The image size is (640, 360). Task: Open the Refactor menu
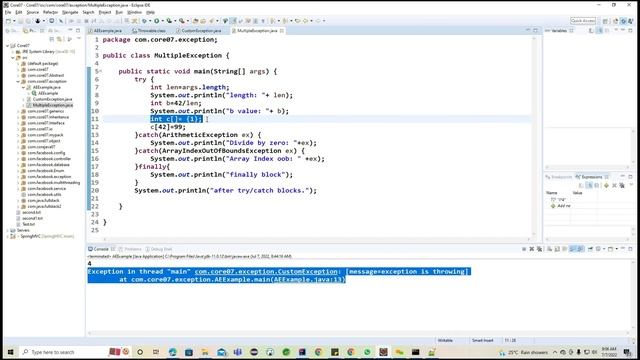coord(51,12)
